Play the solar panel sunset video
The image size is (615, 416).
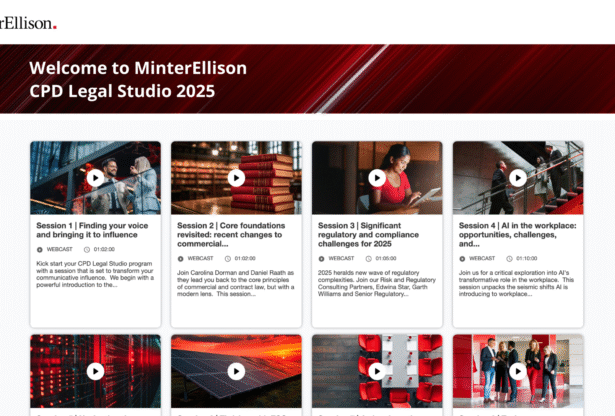click(236, 371)
